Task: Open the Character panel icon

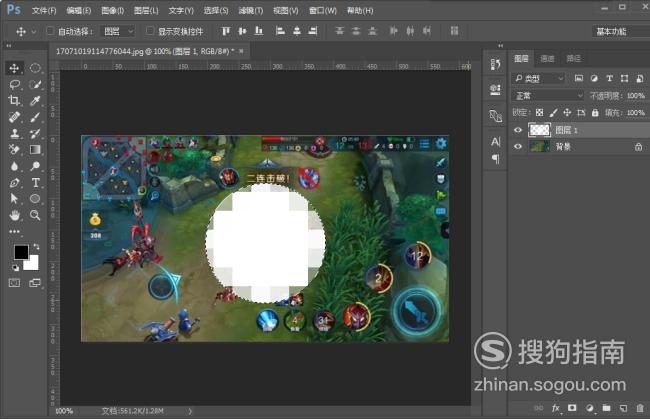Action: (x=495, y=142)
